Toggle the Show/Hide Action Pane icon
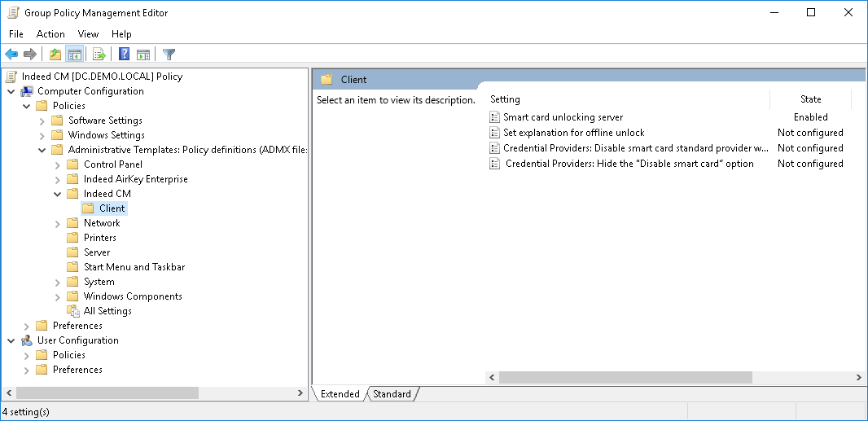868x421 pixels. click(x=142, y=55)
